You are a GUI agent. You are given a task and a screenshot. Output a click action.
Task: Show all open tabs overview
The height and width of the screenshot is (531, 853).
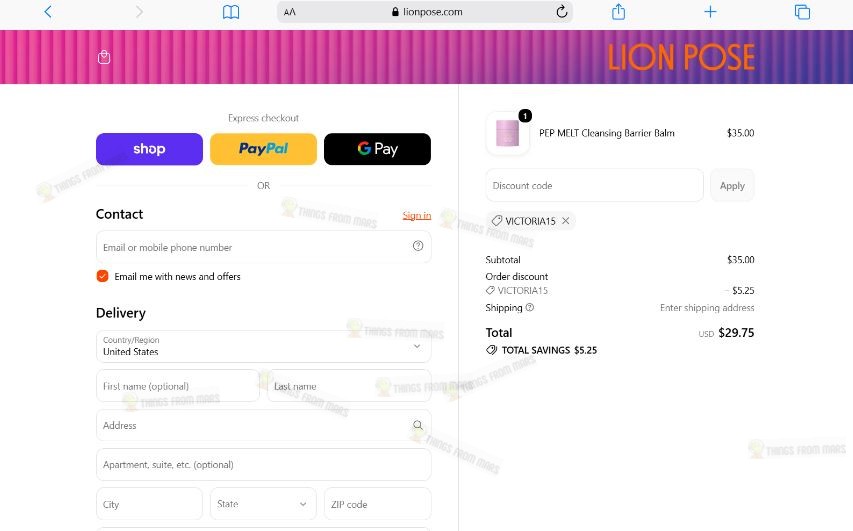[x=802, y=12]
